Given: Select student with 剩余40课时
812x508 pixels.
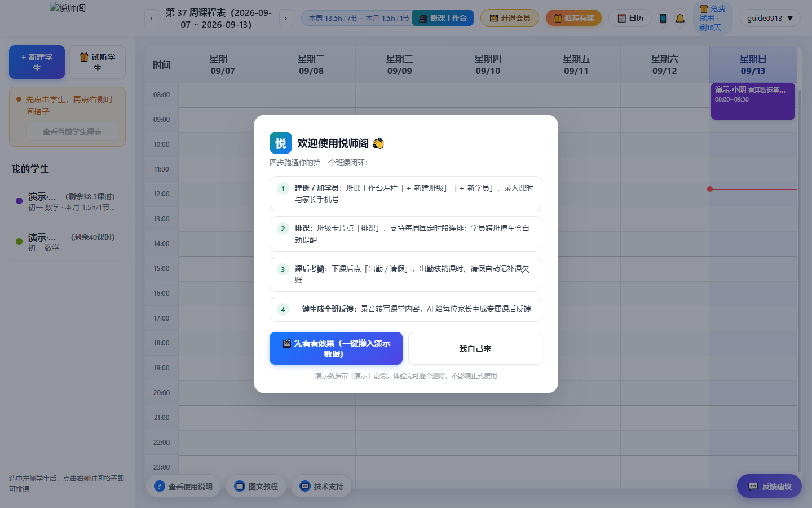Looking at the screenshot, I should (x=68, y=242).
